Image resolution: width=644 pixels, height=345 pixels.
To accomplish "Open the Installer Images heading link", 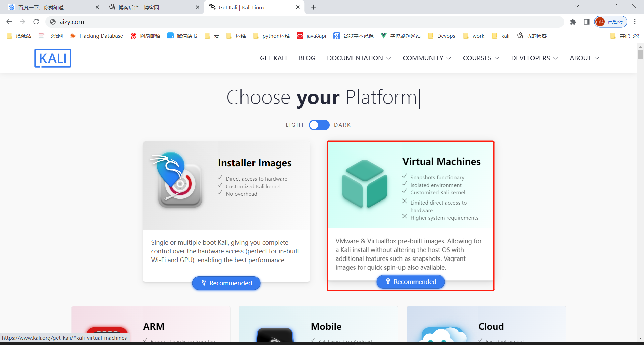I will pyautogui.click(x=255, y=163).
